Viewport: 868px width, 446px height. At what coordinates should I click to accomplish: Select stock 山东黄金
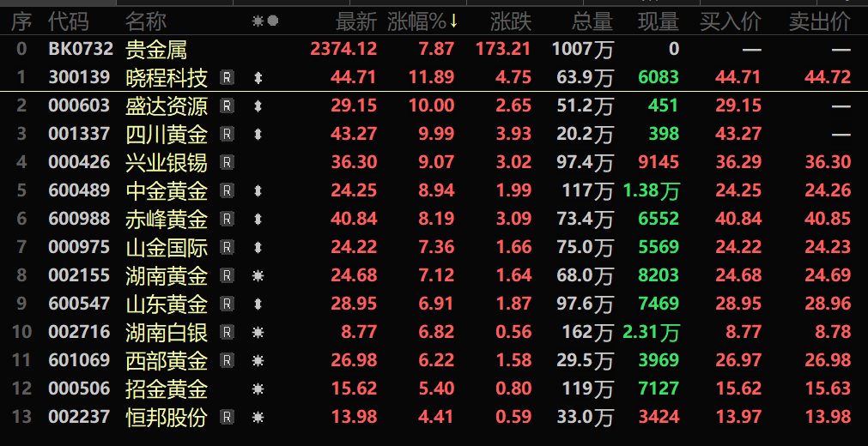(167, 304)
